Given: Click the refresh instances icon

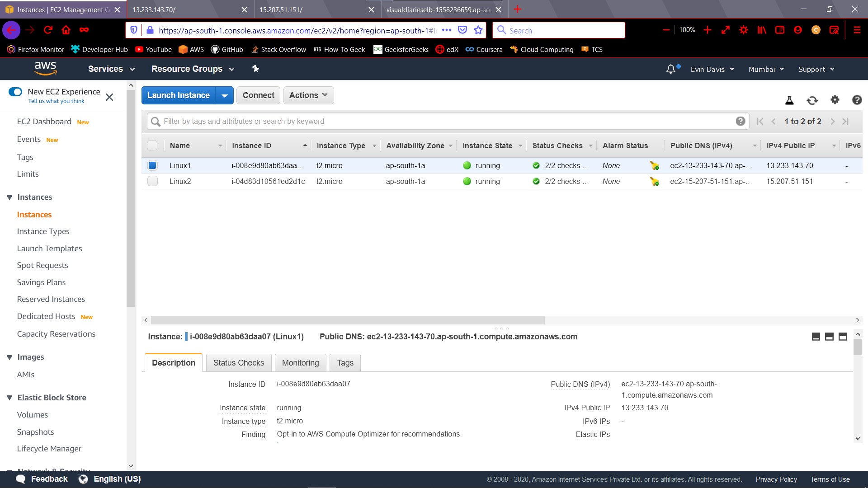Looking at the screenshot, I should pyautogui.click(x=812, y=100).
